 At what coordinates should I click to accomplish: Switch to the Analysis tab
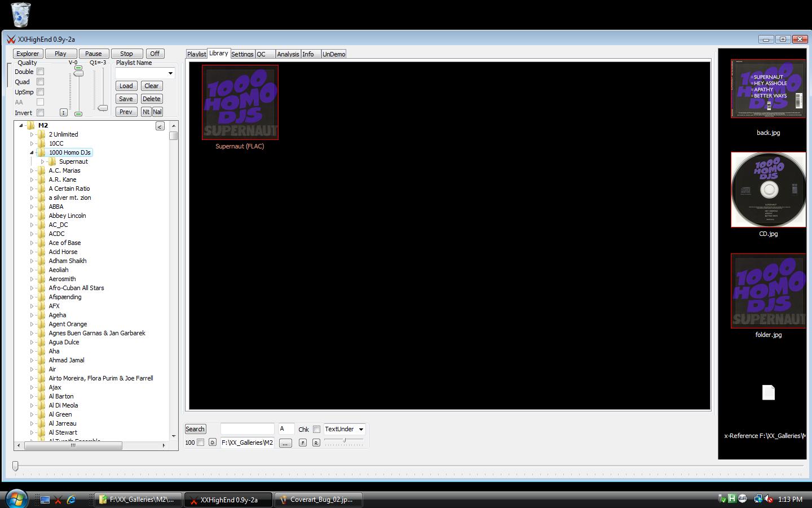pyautogui.click(x=288, y=54)
